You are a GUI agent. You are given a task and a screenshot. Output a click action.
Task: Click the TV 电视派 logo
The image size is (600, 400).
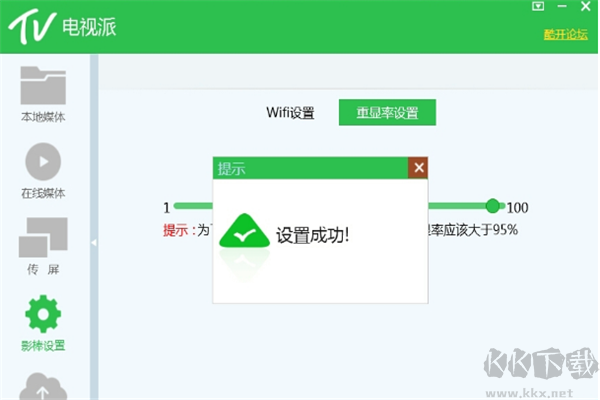(x=62, y=27)
